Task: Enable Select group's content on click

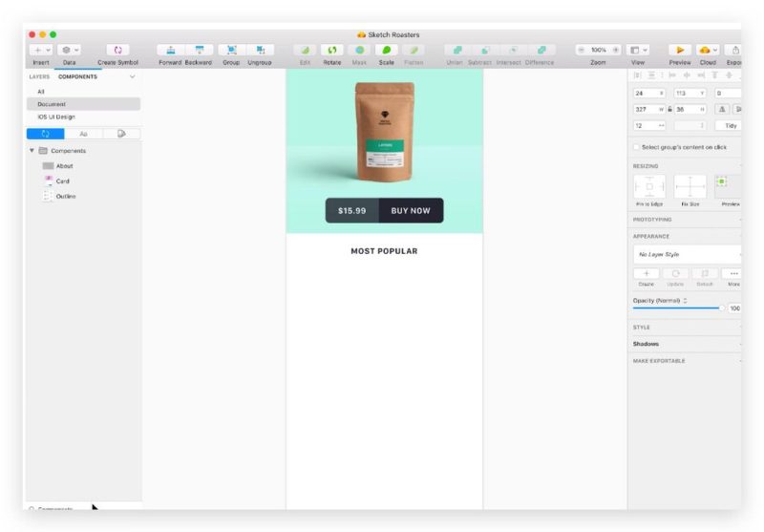Action: 636,147
